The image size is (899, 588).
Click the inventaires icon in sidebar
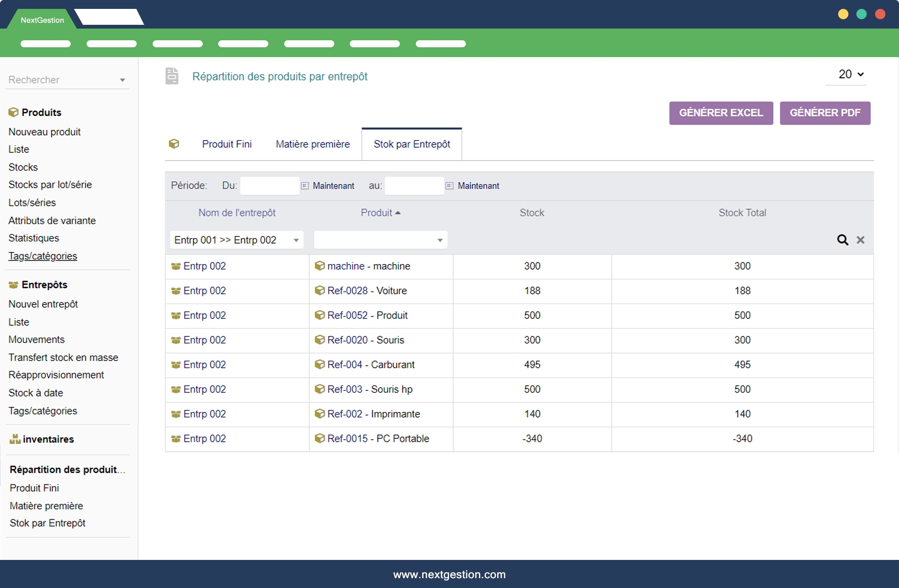(15, 439)
